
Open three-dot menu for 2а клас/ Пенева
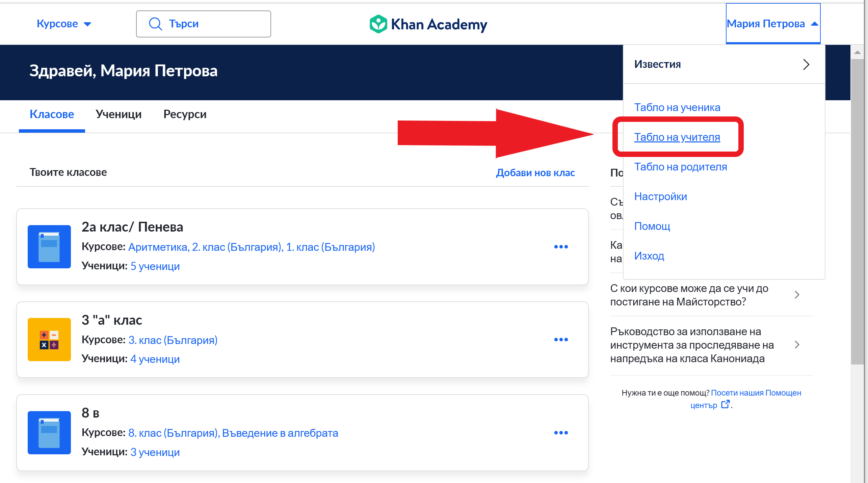(x=561, y=247)
